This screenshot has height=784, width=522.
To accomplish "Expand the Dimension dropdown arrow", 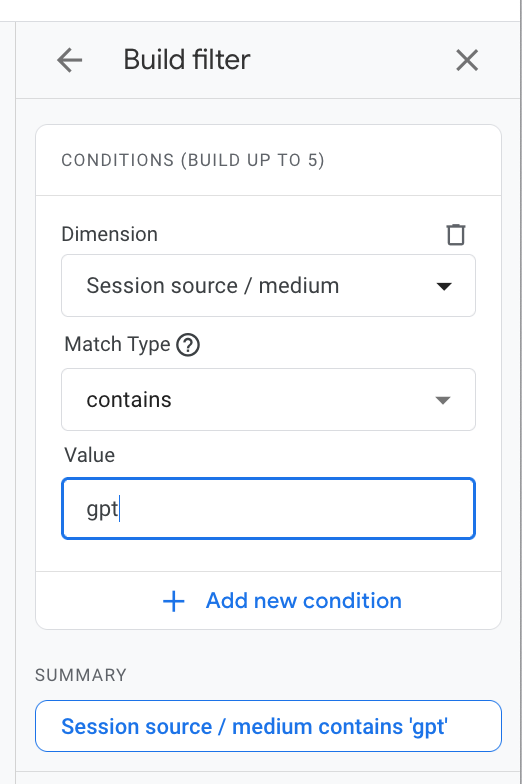I will point(444,286).
